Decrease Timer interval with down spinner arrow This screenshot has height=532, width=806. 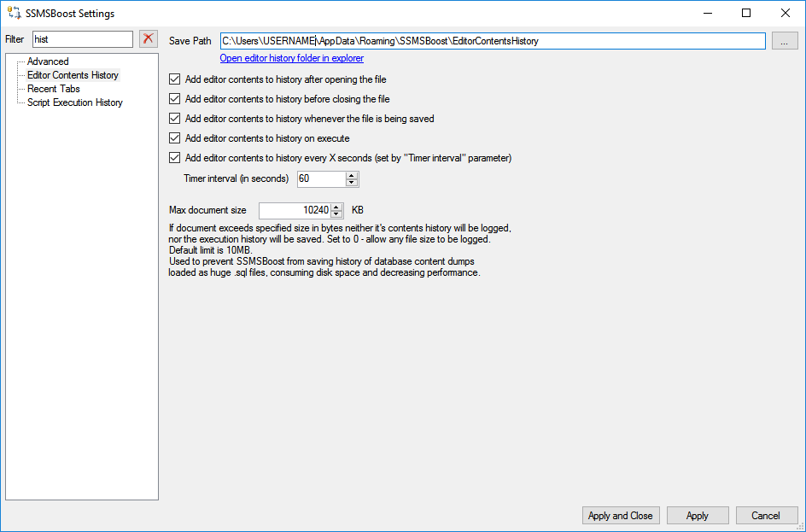[x=352, y=183]
